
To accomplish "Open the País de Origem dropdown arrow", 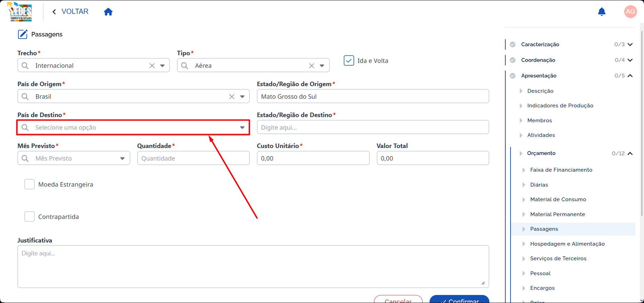I will 242,97.
